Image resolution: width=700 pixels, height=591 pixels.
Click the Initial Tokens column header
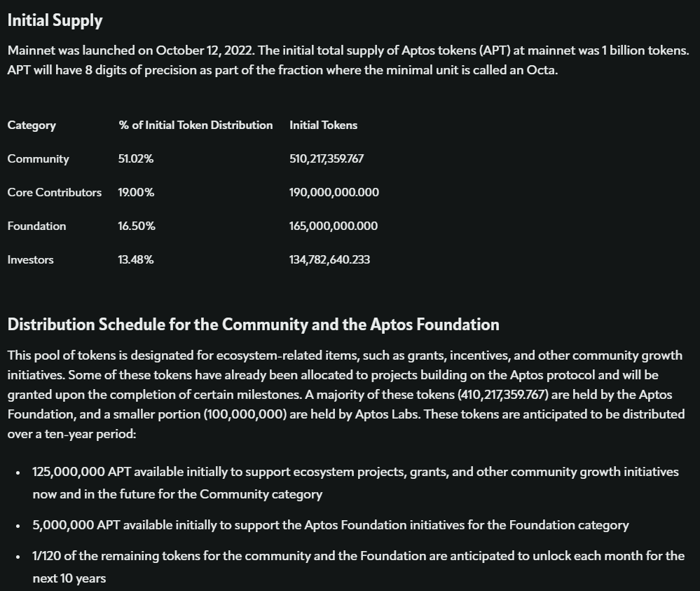point(323,125)
